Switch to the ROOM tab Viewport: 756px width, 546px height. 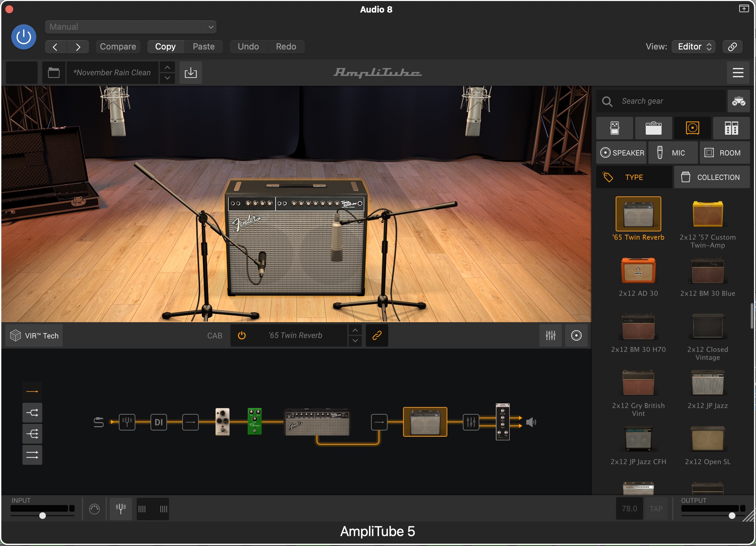(x=725, y=153)
